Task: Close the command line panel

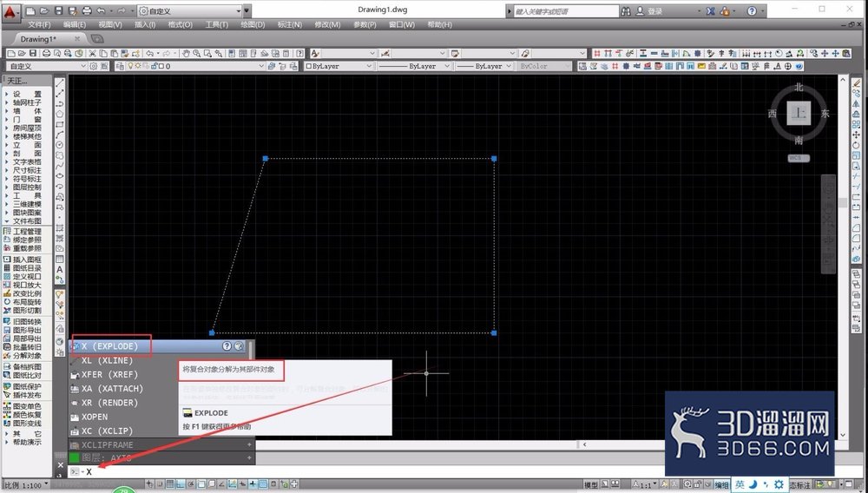Action: (x=61, y=464)
